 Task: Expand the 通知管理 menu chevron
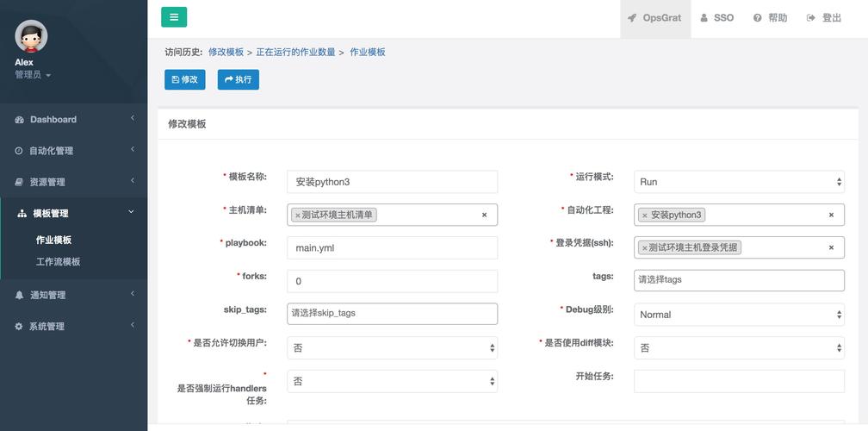click(133, 294)
